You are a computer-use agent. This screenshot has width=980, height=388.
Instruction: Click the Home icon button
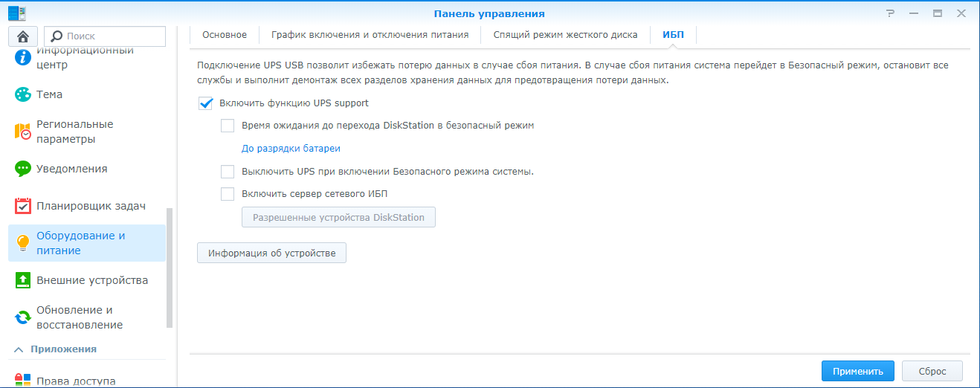click(x=23, y=36)
